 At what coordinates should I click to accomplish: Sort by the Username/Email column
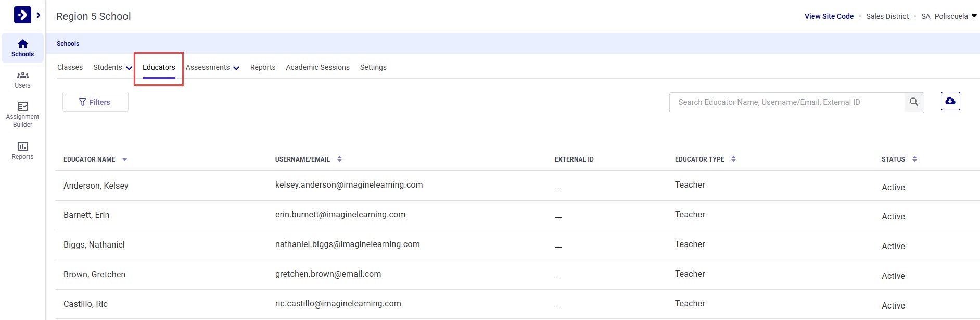tap(339, 159)
